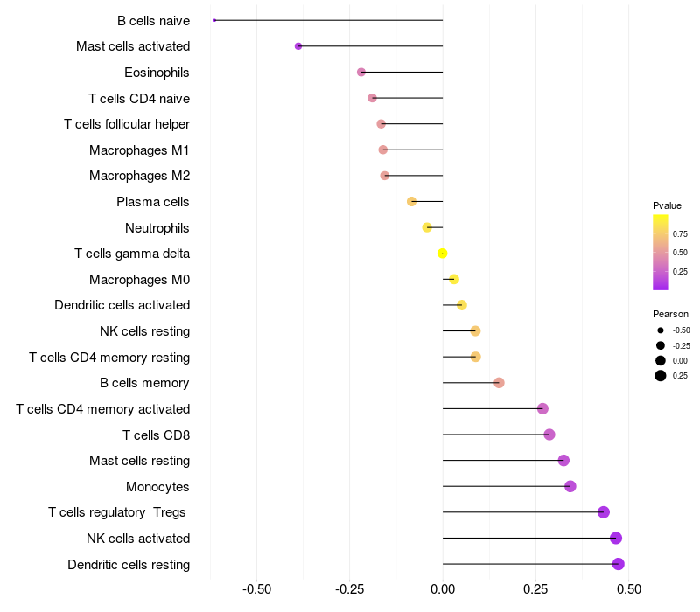Select the Monocytes data point
This screenshot has height=612, width=700.
[570, 487]
